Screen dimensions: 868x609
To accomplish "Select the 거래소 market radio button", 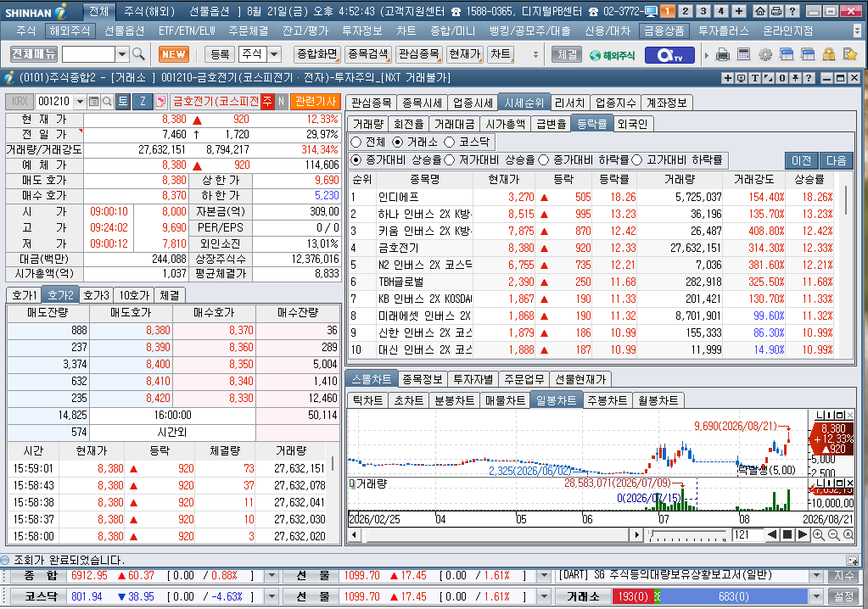I will [x=397, y=142].
